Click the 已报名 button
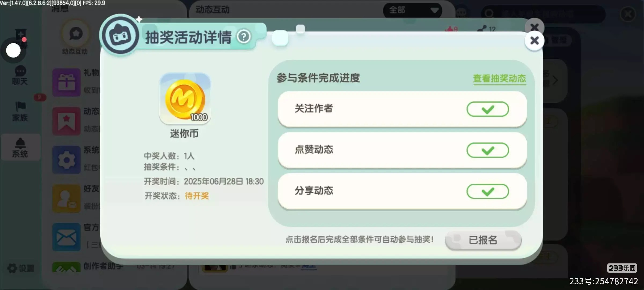The height and width of the screenshot is (290, 644). pyautogui.click(x=483, y=240)
